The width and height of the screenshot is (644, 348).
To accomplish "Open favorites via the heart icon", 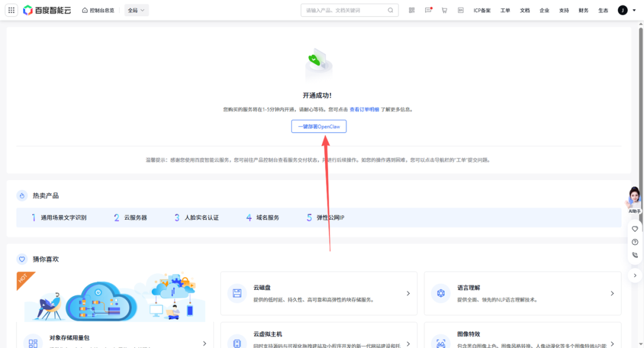I will pos(634,228).
